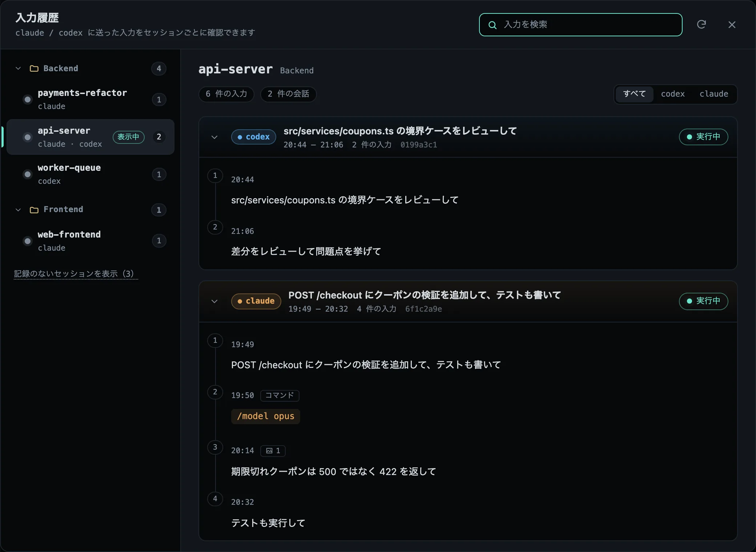Image resolution: width=756 pixels, height=552 pixels.
Task: Click the 6 件の入力 count pill
Action: point(226,94)
